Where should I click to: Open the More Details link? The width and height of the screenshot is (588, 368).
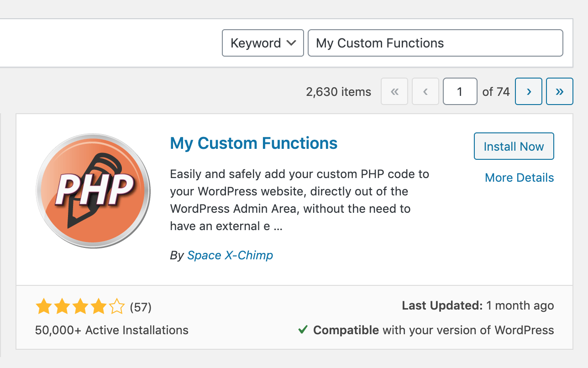(x=519, y=178)
